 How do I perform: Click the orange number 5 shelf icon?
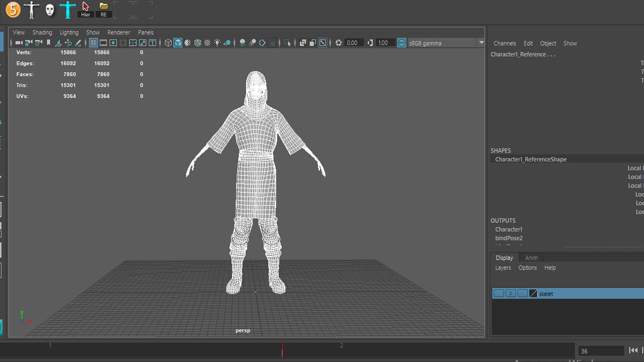(13, 9)
